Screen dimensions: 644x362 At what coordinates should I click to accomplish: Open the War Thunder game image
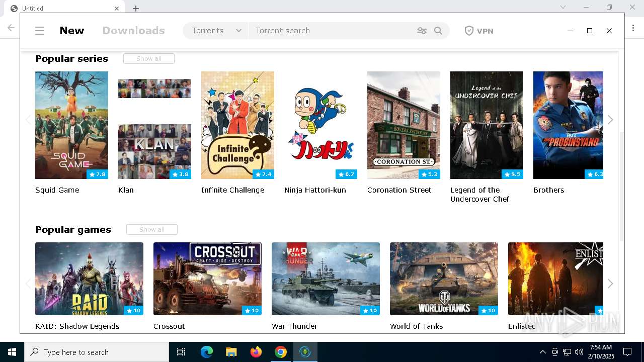coord(326,279)
